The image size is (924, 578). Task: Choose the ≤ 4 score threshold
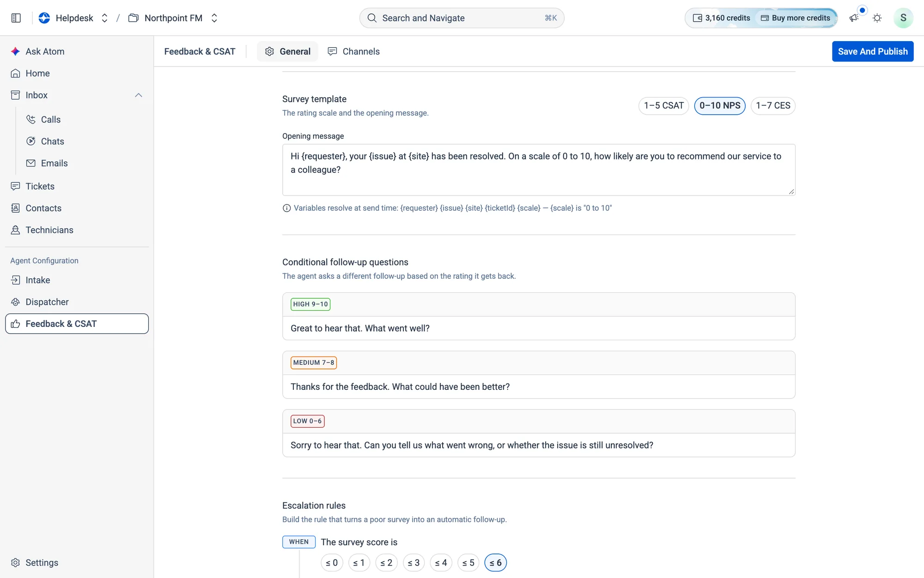click(441, 563)
